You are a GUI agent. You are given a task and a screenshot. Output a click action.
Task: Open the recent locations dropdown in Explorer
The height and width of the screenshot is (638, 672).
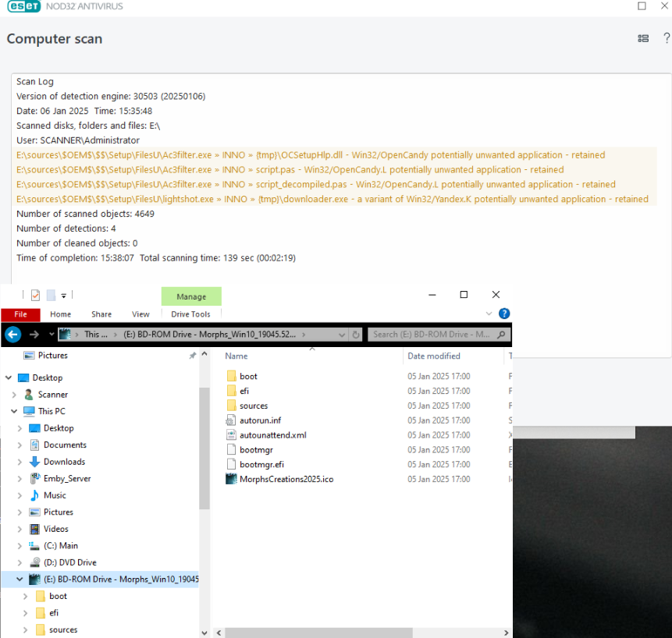52,334
